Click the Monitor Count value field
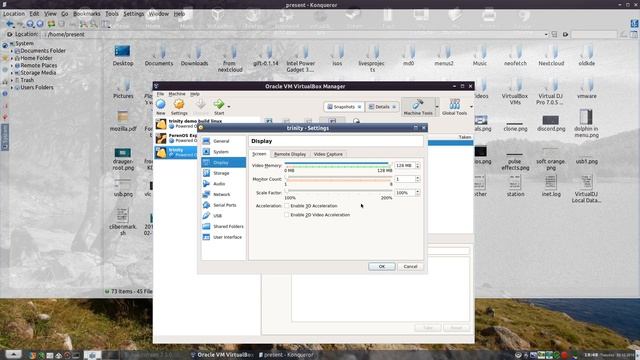Image resolution: width=640 pixels, height=360 pixels. point(404,179)
